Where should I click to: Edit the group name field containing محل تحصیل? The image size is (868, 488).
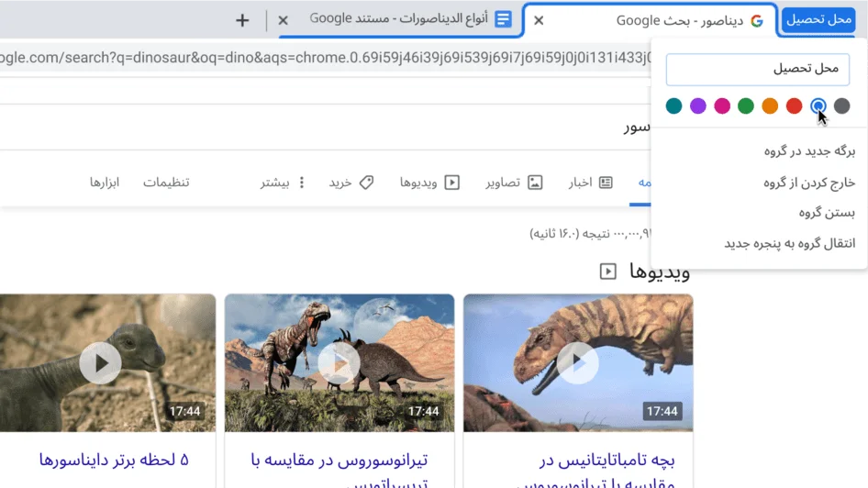757,69
